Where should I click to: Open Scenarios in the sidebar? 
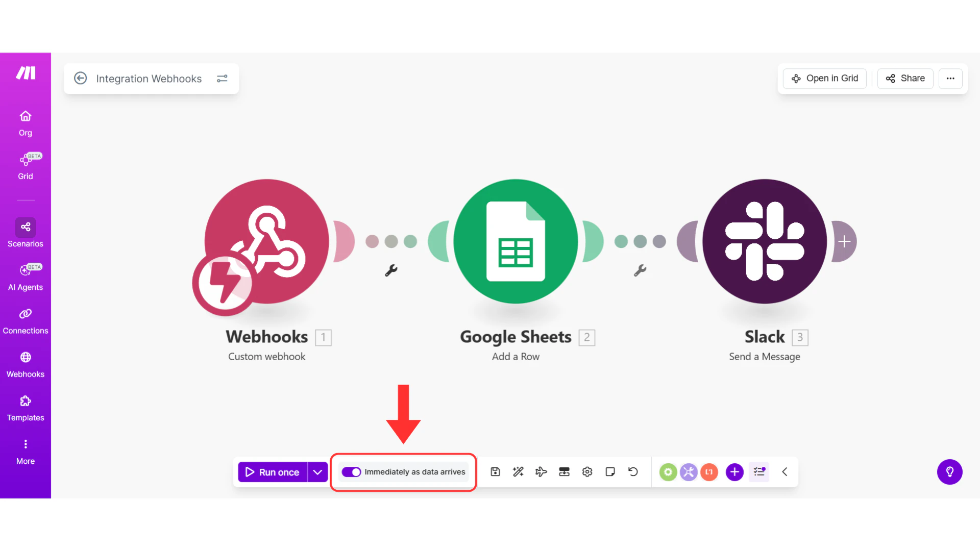26,233
